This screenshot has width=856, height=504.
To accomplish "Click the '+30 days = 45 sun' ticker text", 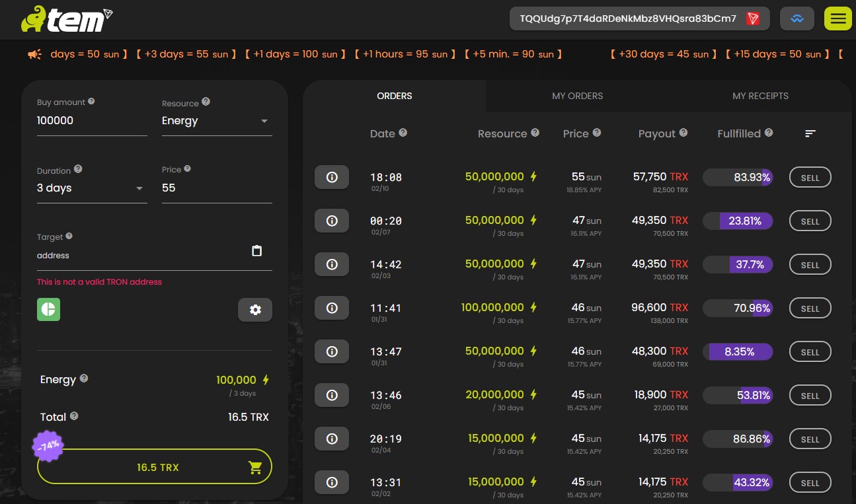I will point(664,54).
